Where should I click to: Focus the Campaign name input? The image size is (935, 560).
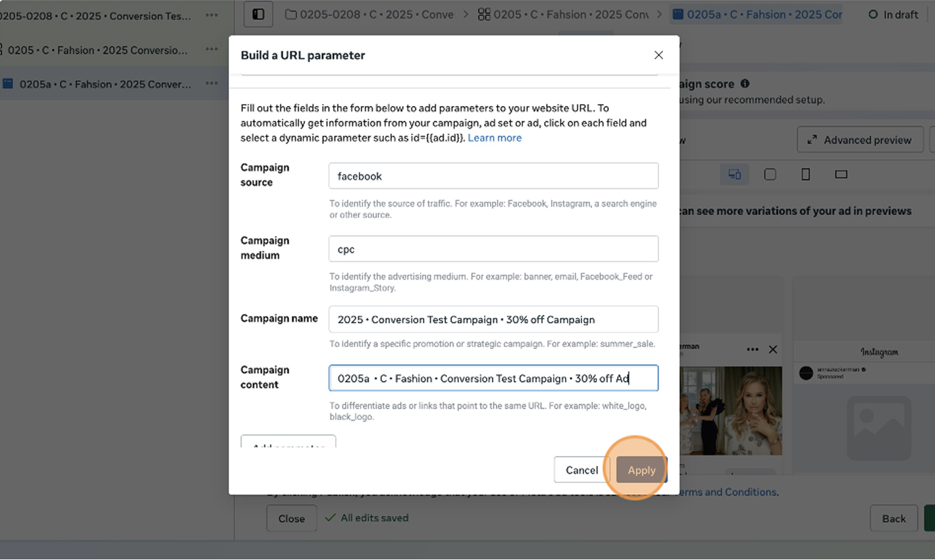click(x=493, y=320)
